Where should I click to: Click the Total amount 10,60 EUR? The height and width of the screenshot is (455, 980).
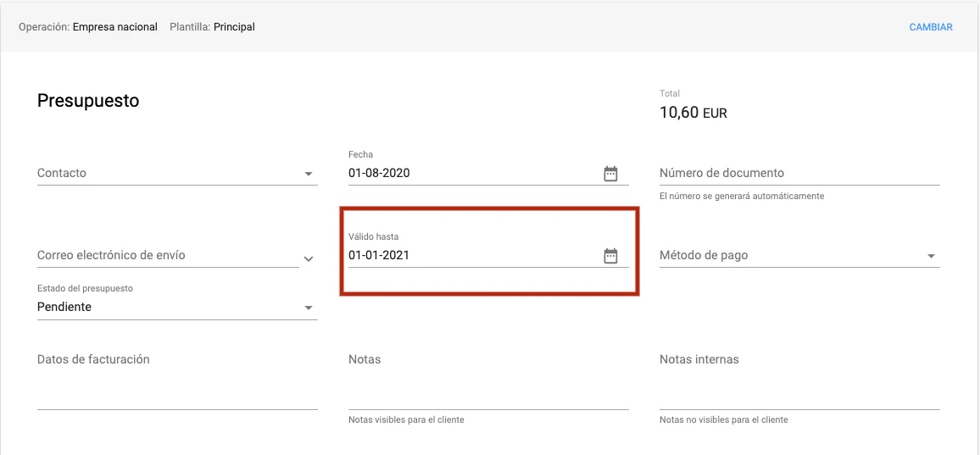(x=693, y=113)
